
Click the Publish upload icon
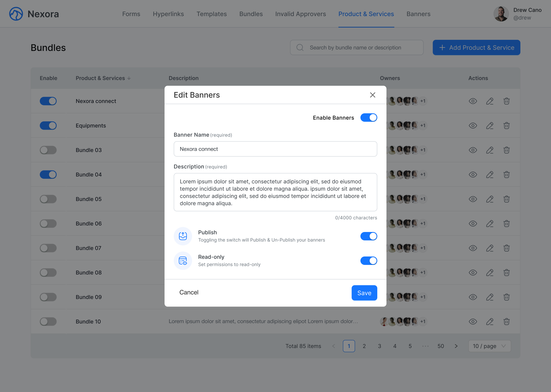183,236
